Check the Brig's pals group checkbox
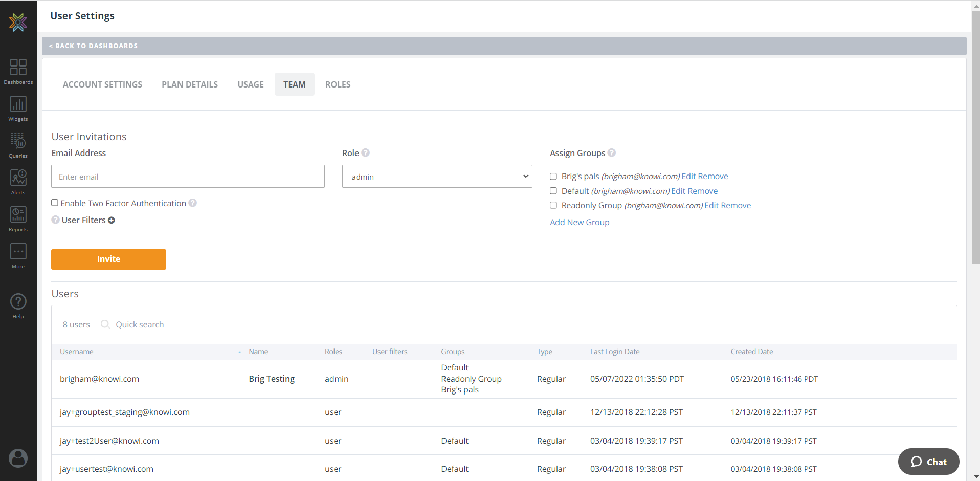Screen dimensions: 980x481 coord(553,177)
